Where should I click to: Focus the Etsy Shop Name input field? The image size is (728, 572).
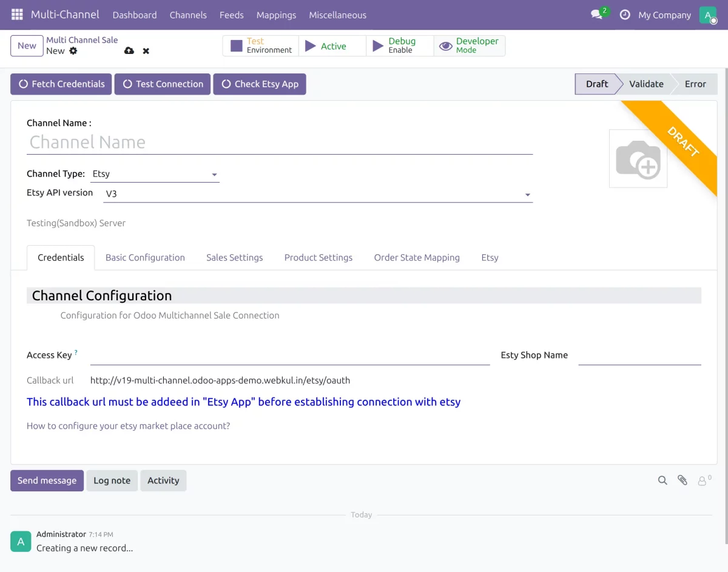tap(639, 355)
